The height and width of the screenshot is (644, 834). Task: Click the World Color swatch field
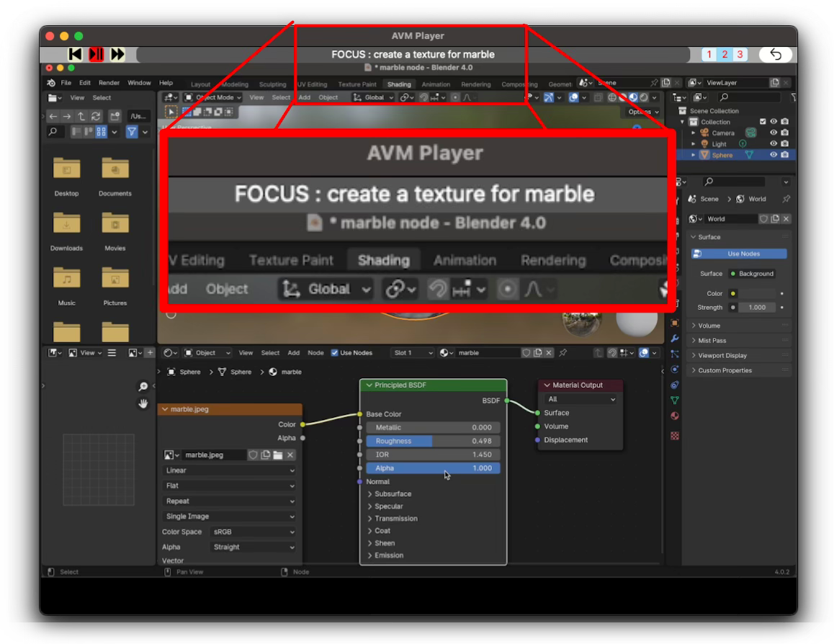757,294
